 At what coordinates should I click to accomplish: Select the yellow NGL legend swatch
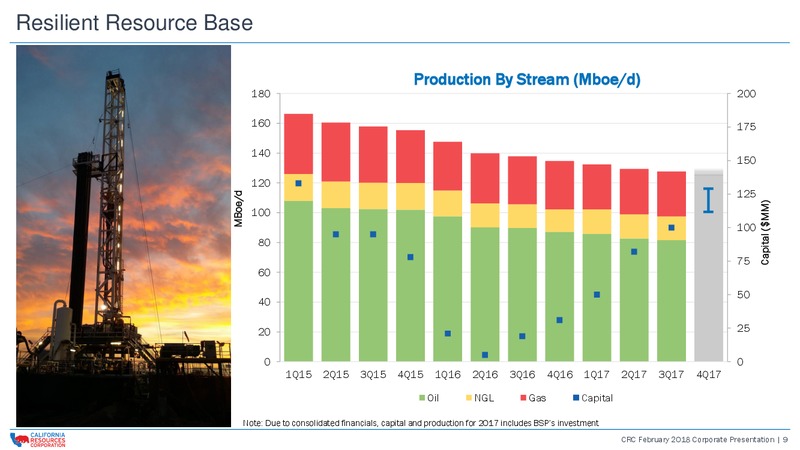tap(469, 398)
